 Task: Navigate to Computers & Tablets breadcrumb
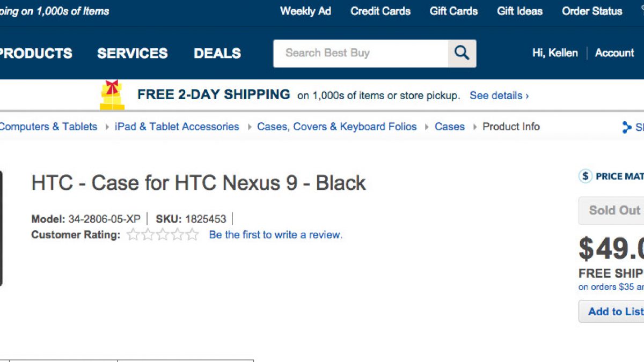point(48,127)
